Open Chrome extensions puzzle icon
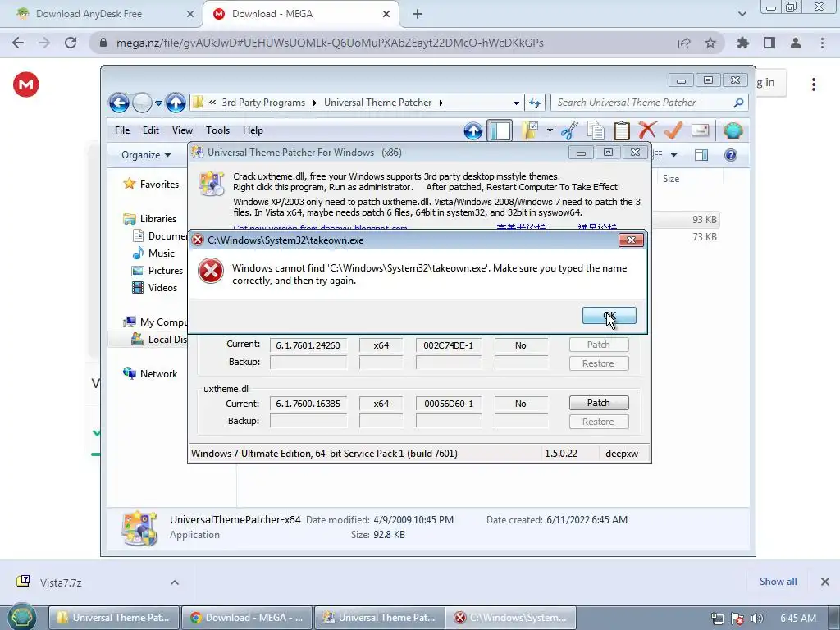The width and height of the screenshot is (840, 630). point(743,43)
